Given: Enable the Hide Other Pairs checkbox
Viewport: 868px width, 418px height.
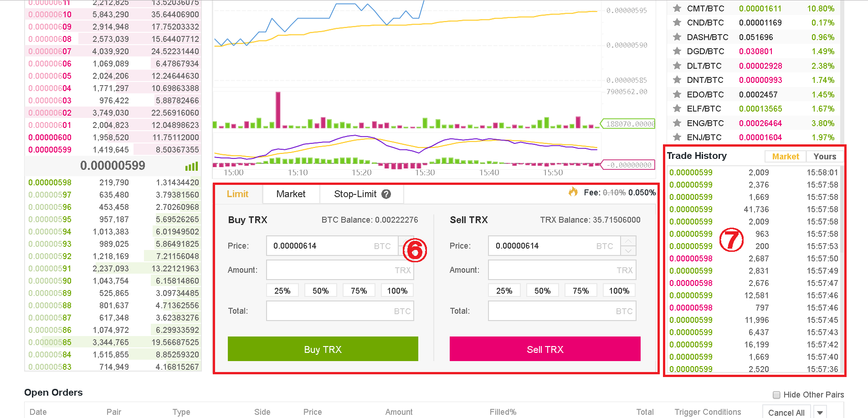Looking at the screenshot, I should (x=776, y=395).
